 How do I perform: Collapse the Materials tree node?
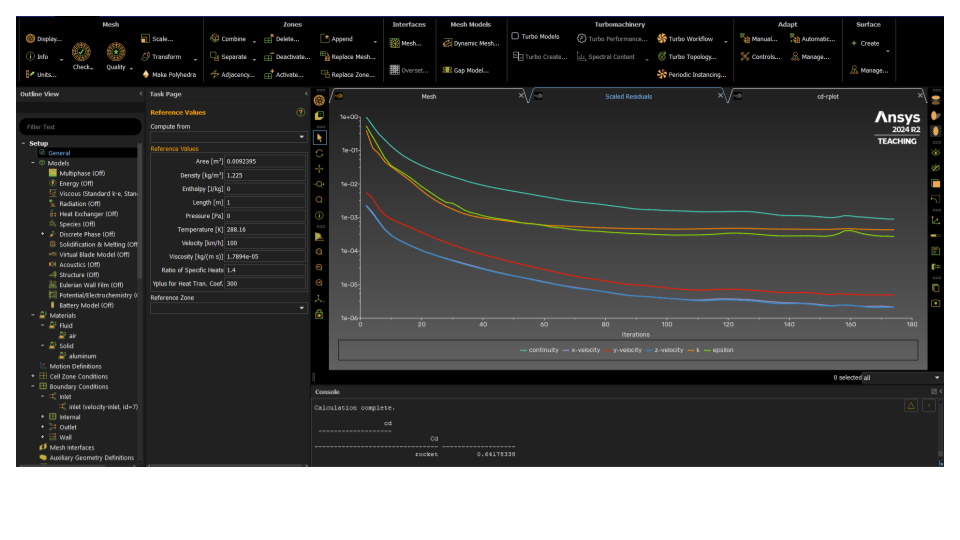tap(32, 316)
